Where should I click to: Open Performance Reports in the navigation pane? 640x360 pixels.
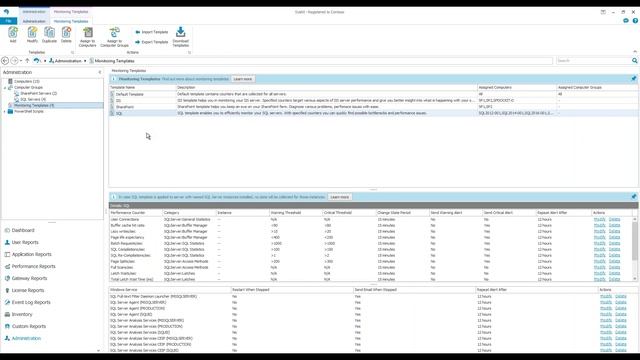[30, 266]
